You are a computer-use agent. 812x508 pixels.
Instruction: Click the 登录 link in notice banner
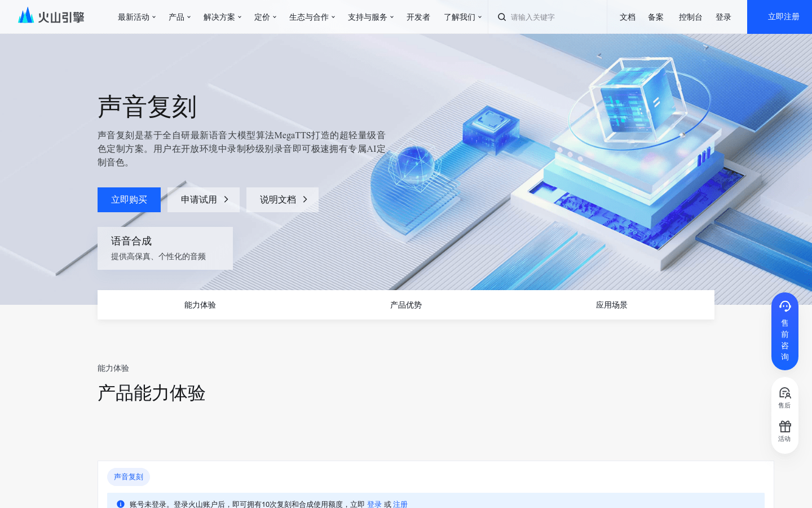(x=374, y=504)
